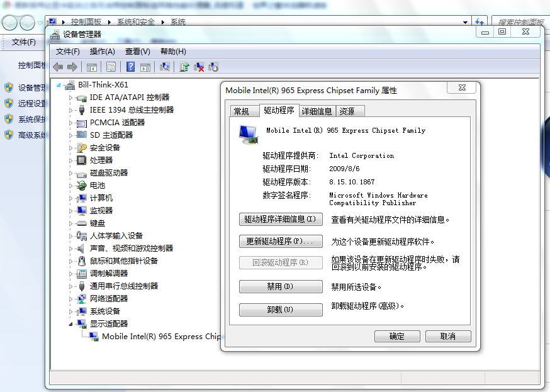This screenshot has width=550, height=392.
Task: Click the Uninstall device toolbar icon
Action: [213, 67]
